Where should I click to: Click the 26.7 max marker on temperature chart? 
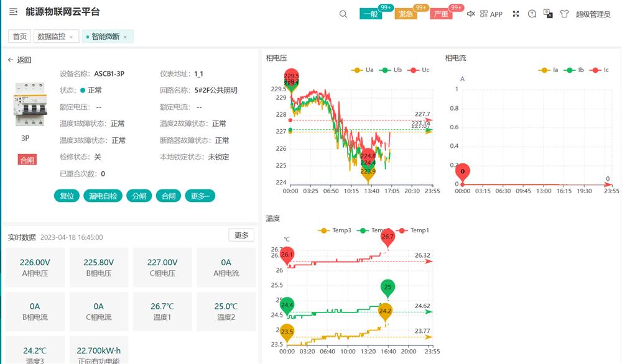point(388,237)
